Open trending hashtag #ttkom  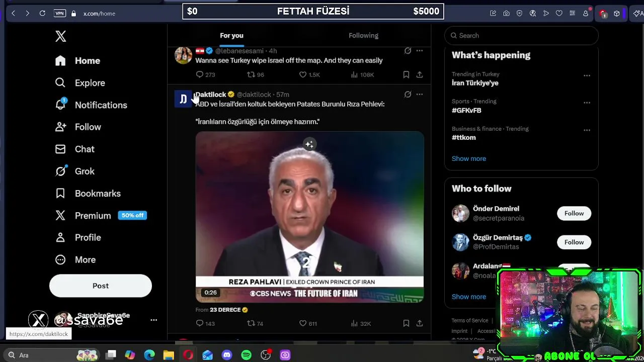pos(463,137)
